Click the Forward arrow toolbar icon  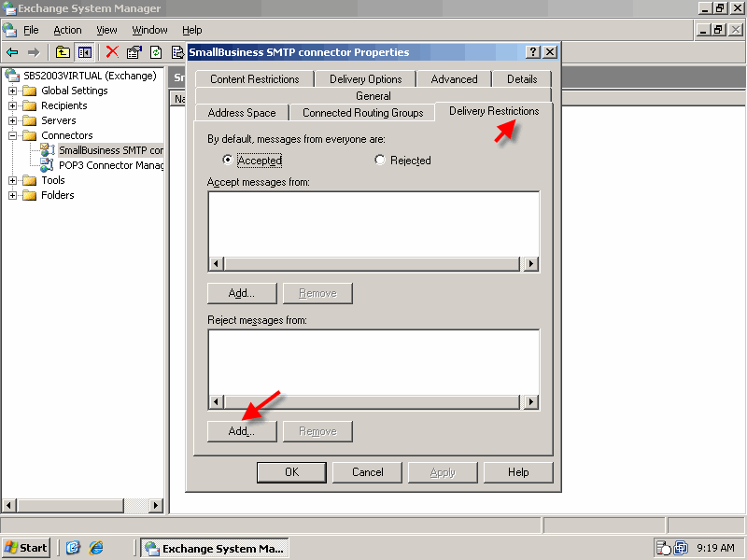click(34, 52)
